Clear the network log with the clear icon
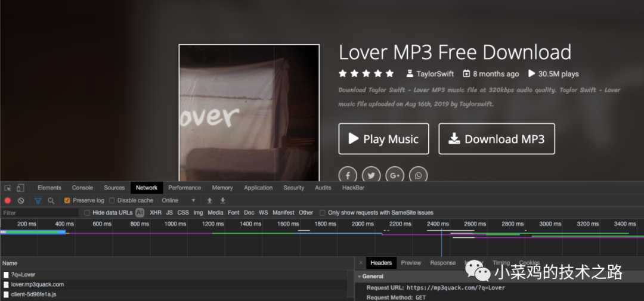Image resolution: width=644 pixels, height=301 pixels. click(x=20, y=200)
